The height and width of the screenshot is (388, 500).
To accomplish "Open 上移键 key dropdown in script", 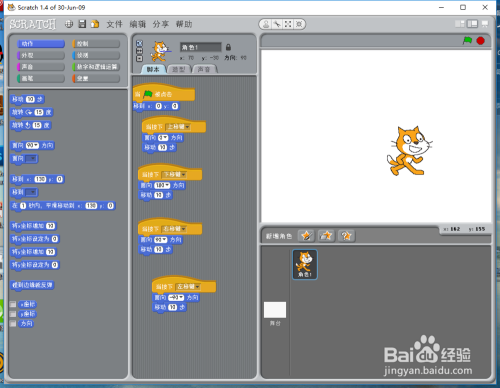I will 178,127.
